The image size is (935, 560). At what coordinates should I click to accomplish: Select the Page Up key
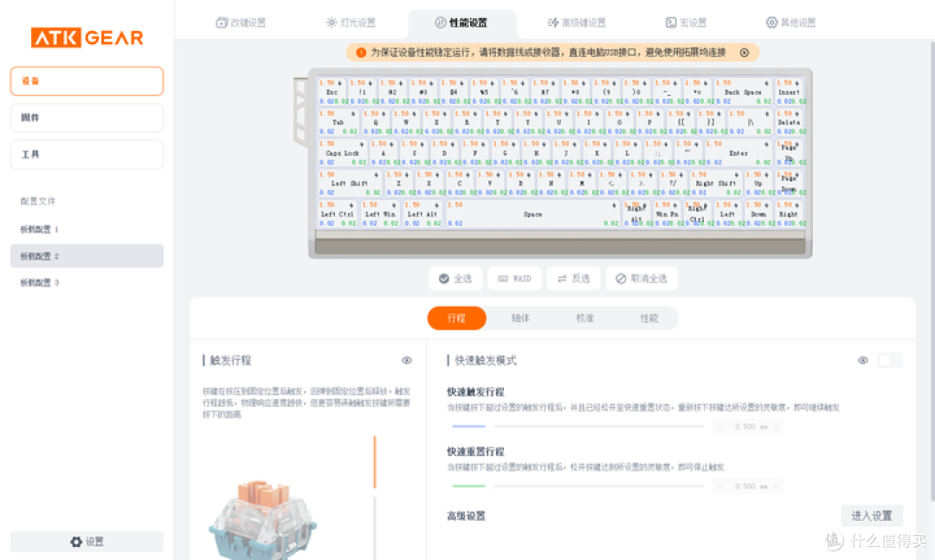(790, 153)
